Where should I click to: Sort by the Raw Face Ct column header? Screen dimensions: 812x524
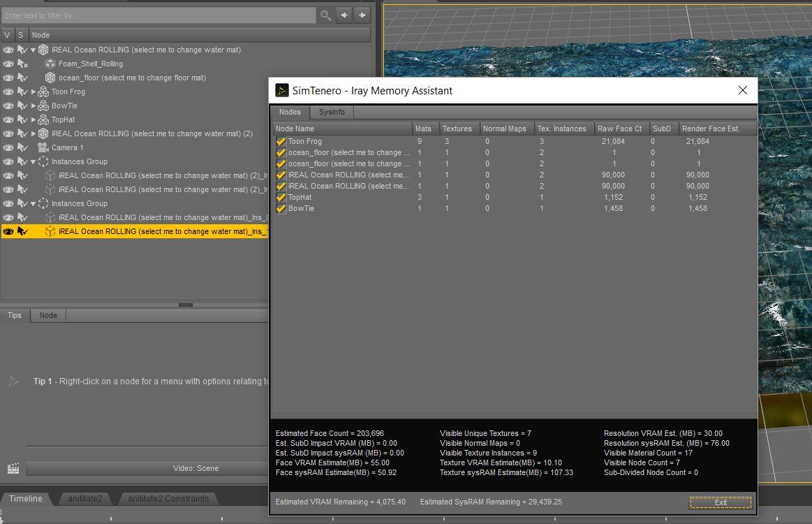621,129
